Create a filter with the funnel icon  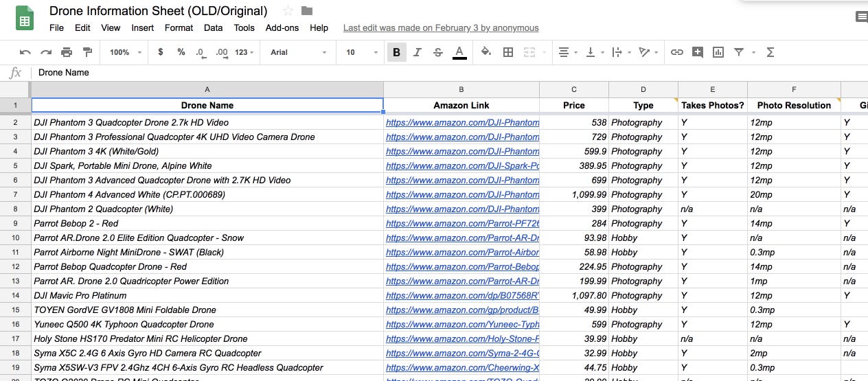point(739,52)
